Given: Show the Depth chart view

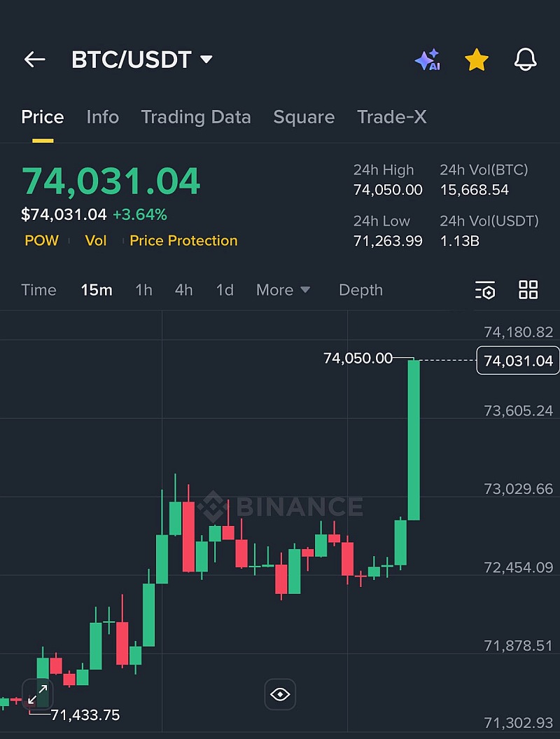Looking at the screenshot, I should pyautogui.click(x=360, y=290).
